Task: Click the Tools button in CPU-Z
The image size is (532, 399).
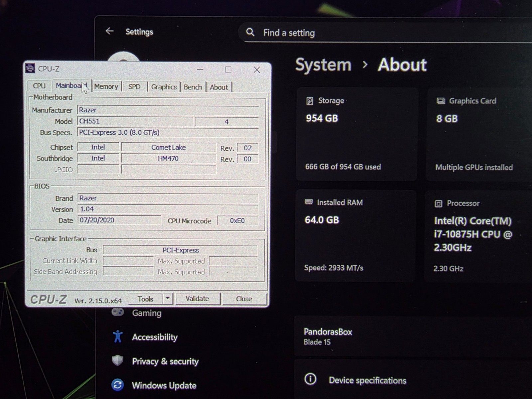Action: (x=146, y=299)
